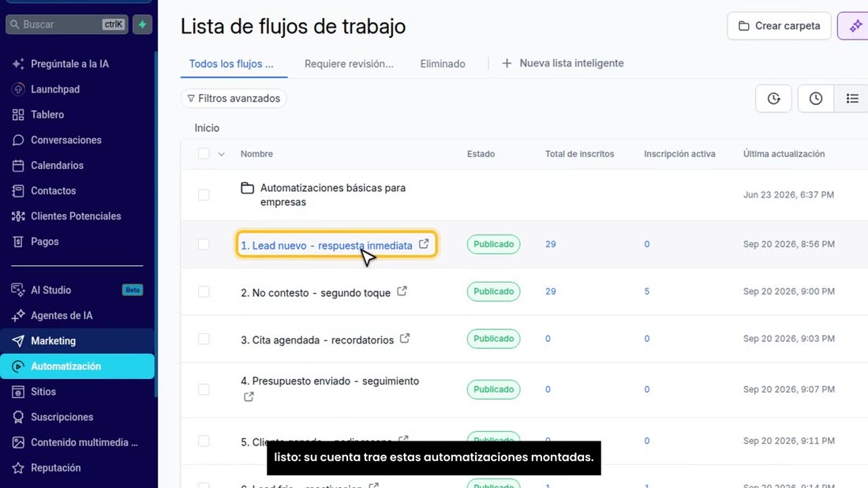Click the external link icon for Cita agendada
This screenshot has width=868, height=488.
405,338
